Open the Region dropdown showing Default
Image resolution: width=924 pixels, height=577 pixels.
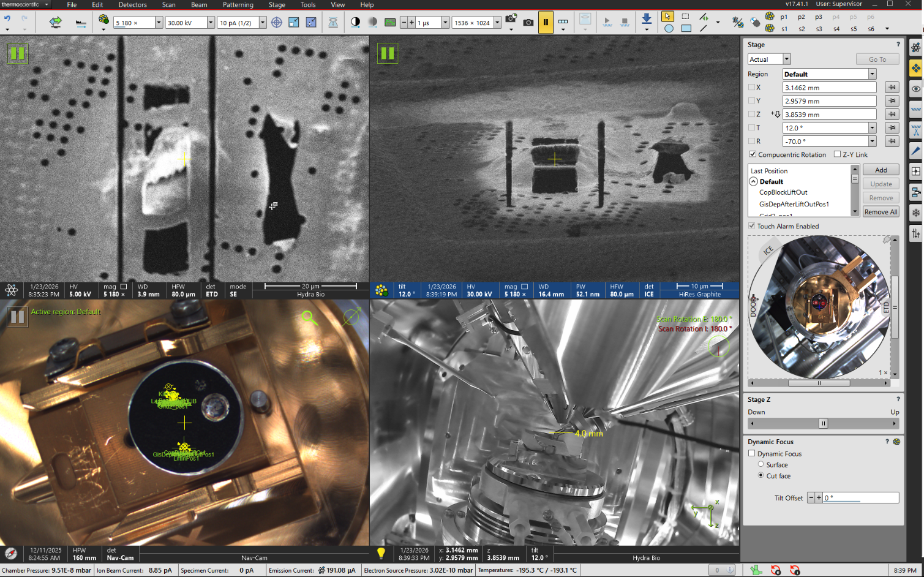[x=872, y=74]
